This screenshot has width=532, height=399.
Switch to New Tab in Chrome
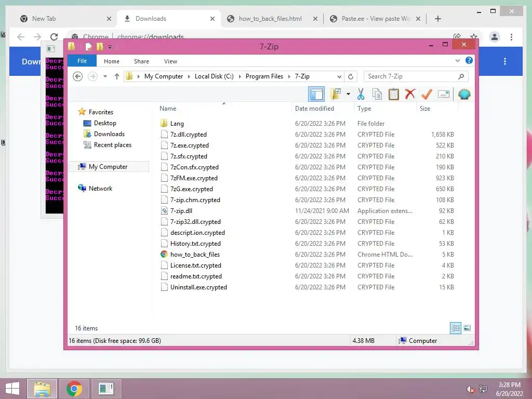(64, 19)
